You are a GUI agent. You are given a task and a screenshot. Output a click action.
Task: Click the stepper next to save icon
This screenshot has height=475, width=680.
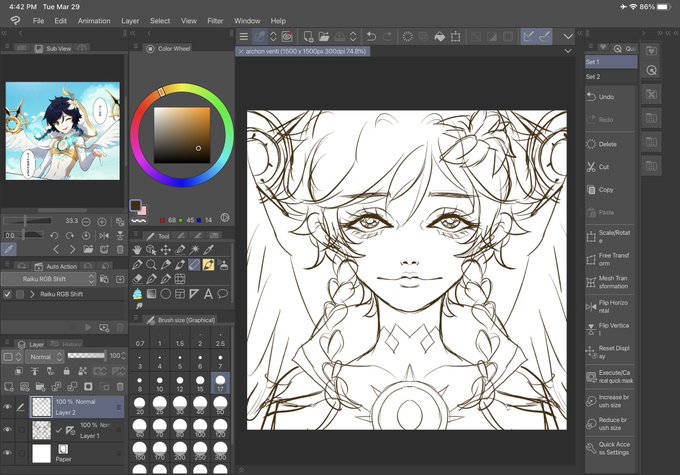[x=353, y=36]
